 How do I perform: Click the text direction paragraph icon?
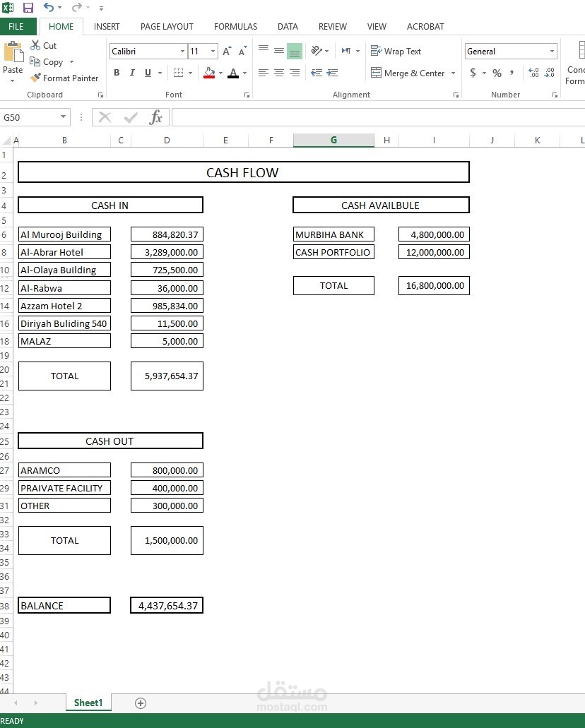[347, 51]
